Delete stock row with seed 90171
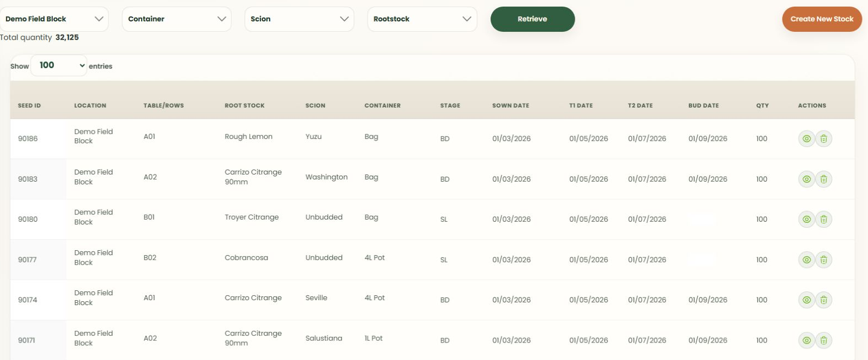This screenshot has height=360, width=868. coord(824,340)
